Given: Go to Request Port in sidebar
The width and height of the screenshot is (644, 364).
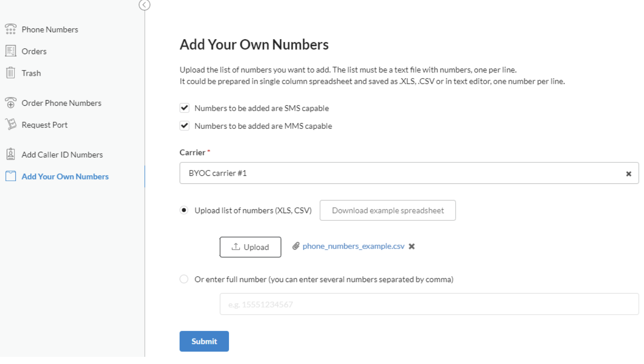Looking at the screenshot, I should [45, 125].
